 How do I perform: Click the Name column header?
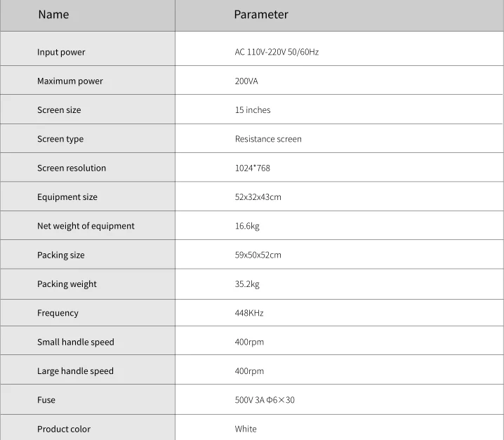point(53,15)
